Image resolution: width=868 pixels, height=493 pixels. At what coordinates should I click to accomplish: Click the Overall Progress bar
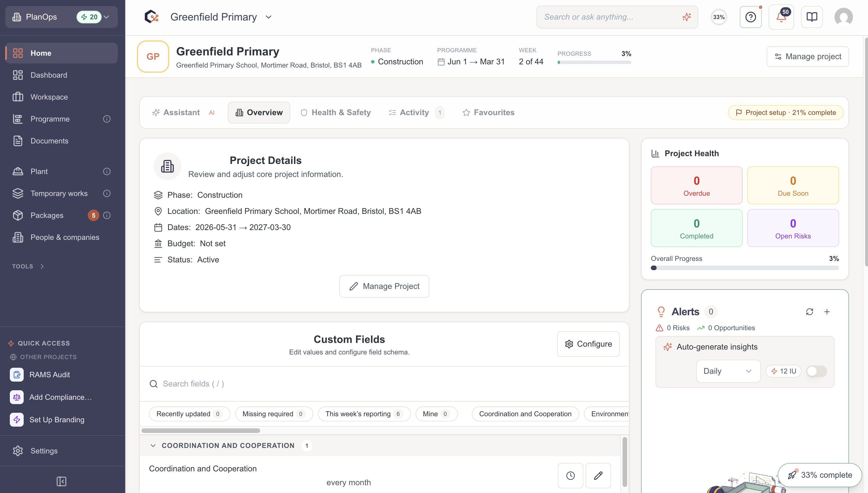744,268
